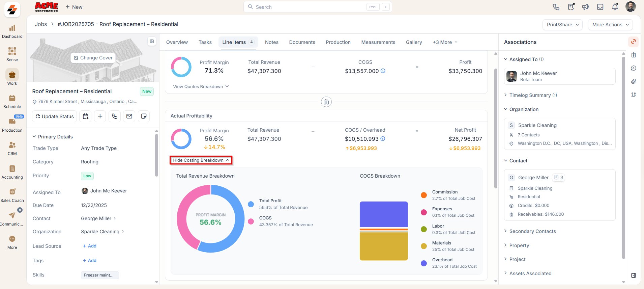Click the Update Status button
Image resolution: width=644 pixels, height=289 pixels.
click(x=55, y=116)
